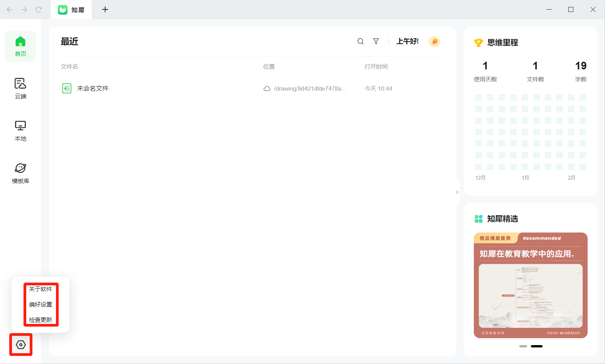605x364 pixels.
Task: Click the cloud location icon
Action: (267, 89)
